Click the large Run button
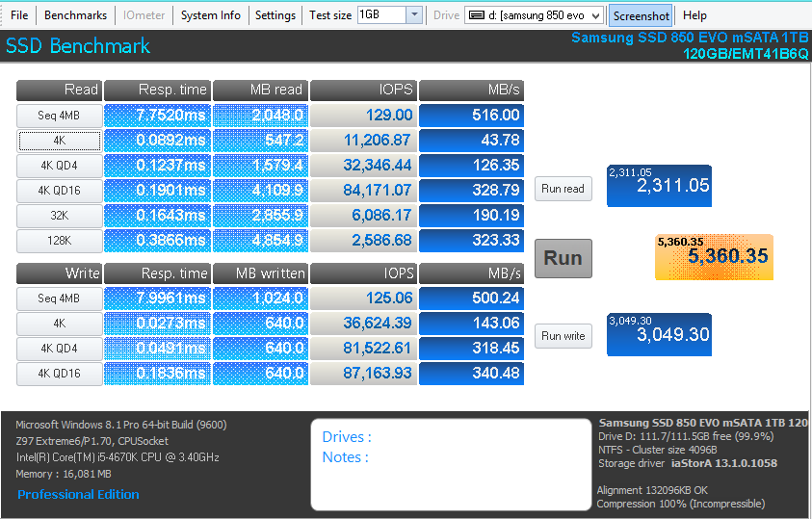Viewport: 812px width, 519px height. pyautogui.click(x=563, y=258)
